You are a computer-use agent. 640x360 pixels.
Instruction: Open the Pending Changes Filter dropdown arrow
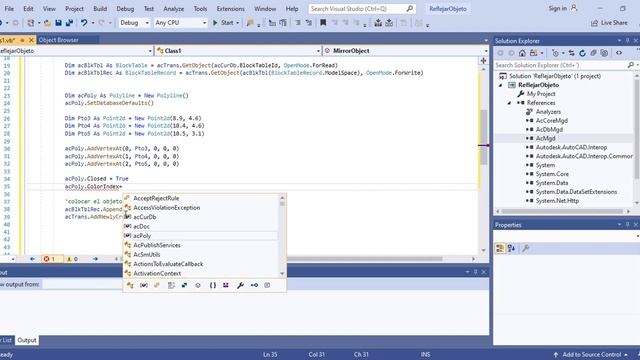click(x=563, y=53)
